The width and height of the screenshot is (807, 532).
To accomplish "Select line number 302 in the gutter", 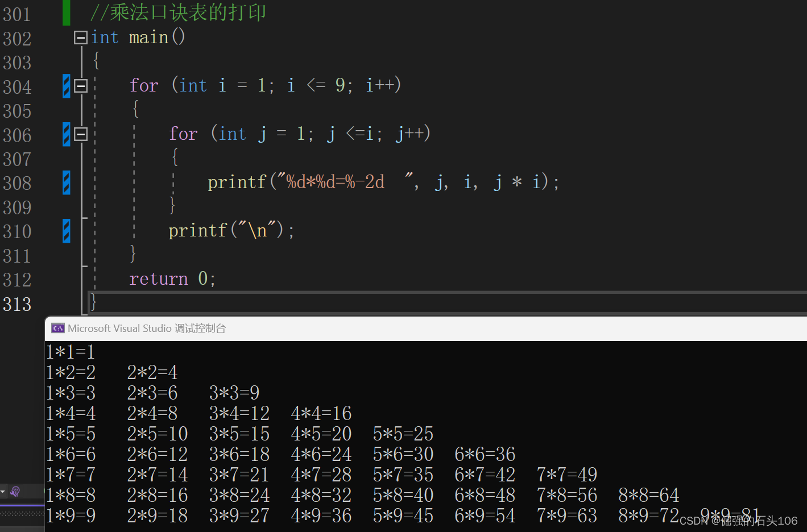I will coord(17,38).
